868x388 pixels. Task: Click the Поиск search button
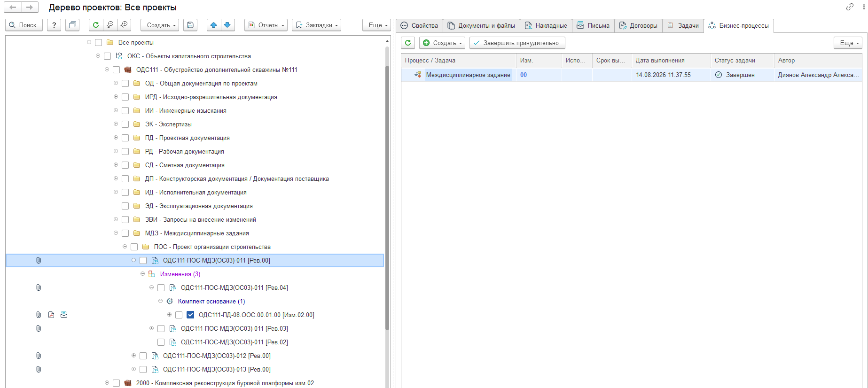coord(23,25)
